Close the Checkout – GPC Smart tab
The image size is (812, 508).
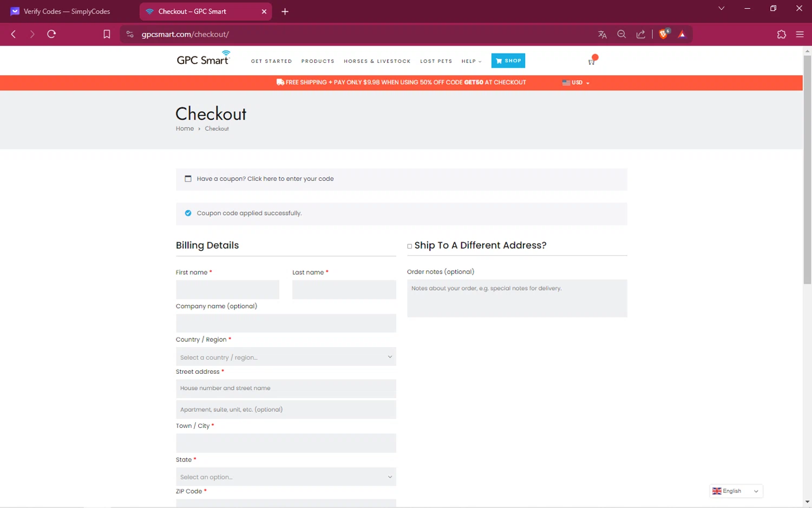tap(264, 11)
